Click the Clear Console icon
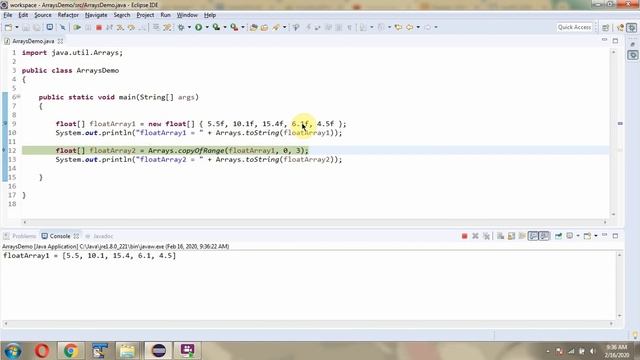Image resolution: width=640 pixels, height=360 pixels. [500, 236]
